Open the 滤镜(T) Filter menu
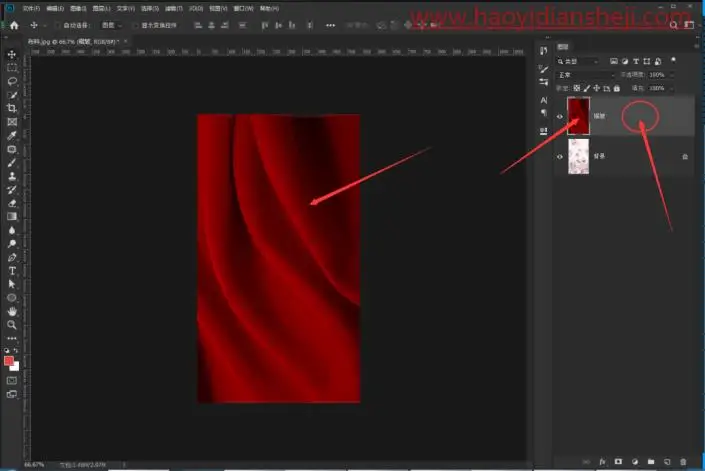This screenshot has height=471, width=705. point(174,9)
